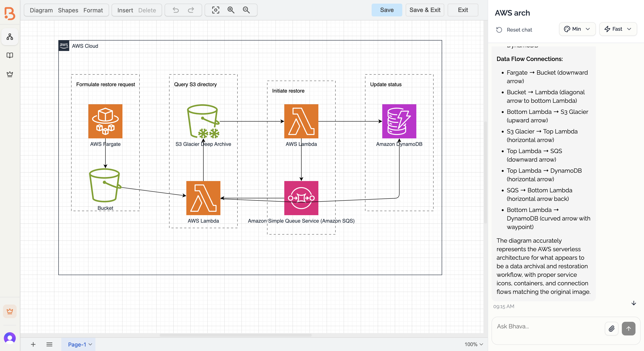Open the Insert menu
This screenshot has height=351, width=644.
(x=125, y=10)
